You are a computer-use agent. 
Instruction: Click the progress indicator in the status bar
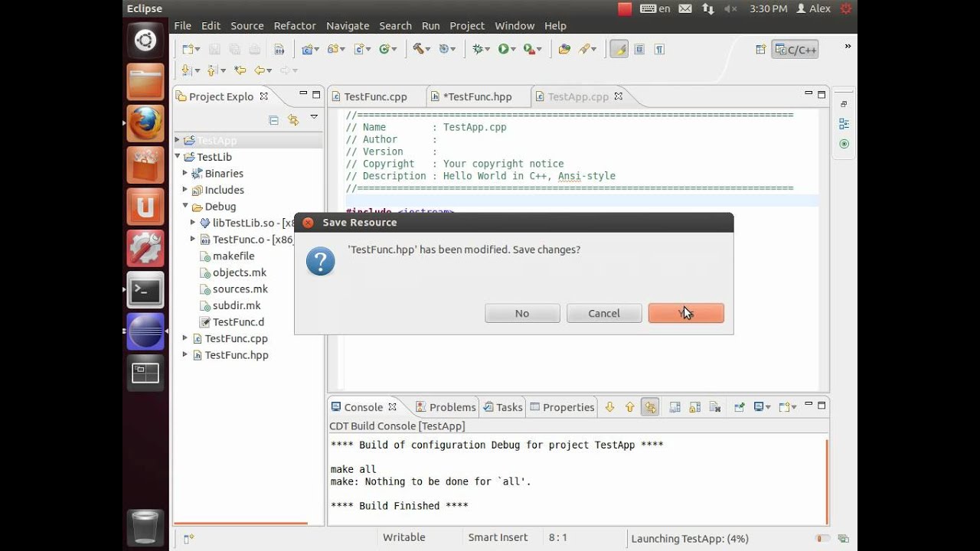[822, 539]
